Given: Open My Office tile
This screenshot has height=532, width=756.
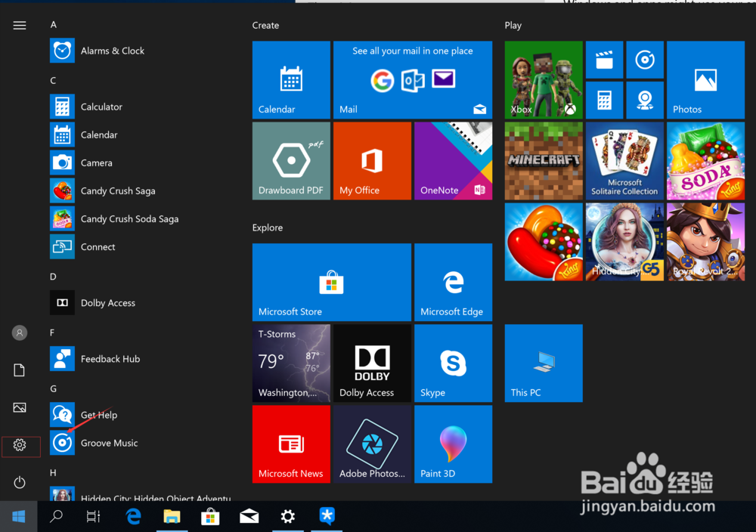Looking at the screenshot, I should pos(372,161).
